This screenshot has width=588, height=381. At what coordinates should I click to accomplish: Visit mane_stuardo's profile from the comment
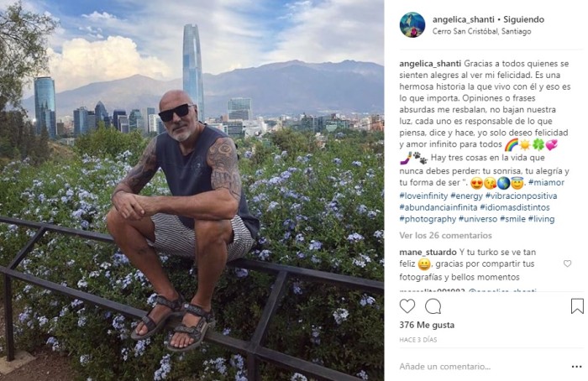click(428, 252)
